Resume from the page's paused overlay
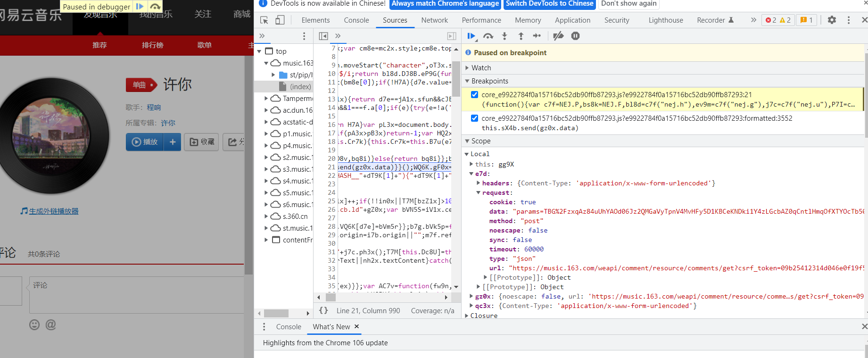The image size is (868, 358). pyautogui.click(x=140, y=7)
